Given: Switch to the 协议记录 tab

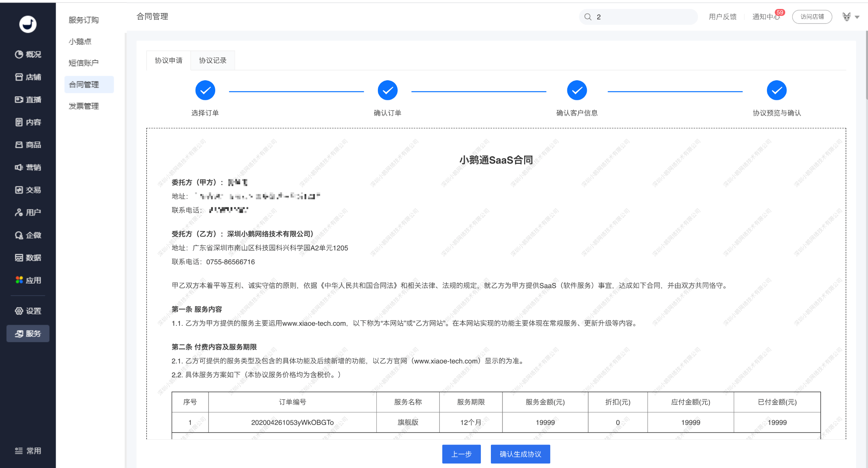Looking at the screenshot, I should pyautogui.click(x=213, y=60).
